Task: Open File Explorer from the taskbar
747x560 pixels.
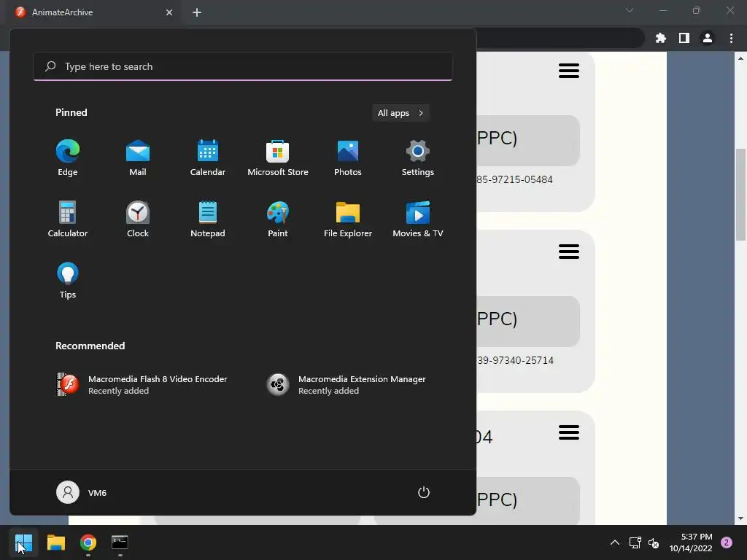Action: click(55, 542)
